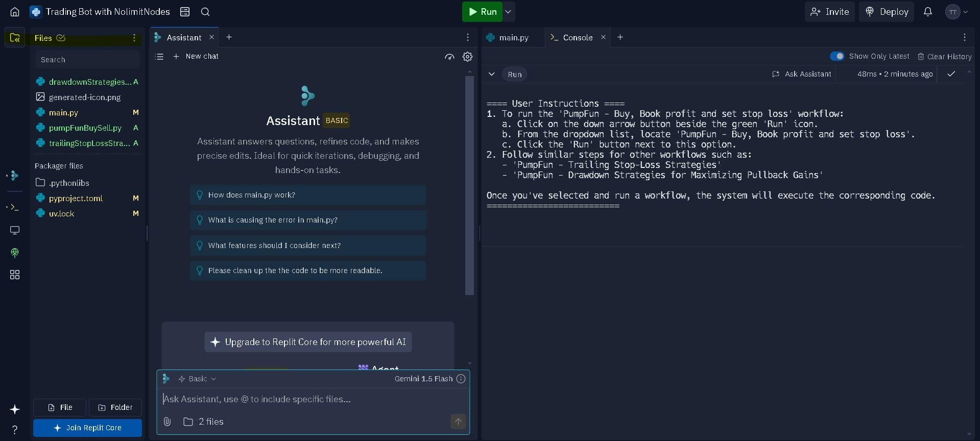Open notifications bell

(x=928, y=12)
